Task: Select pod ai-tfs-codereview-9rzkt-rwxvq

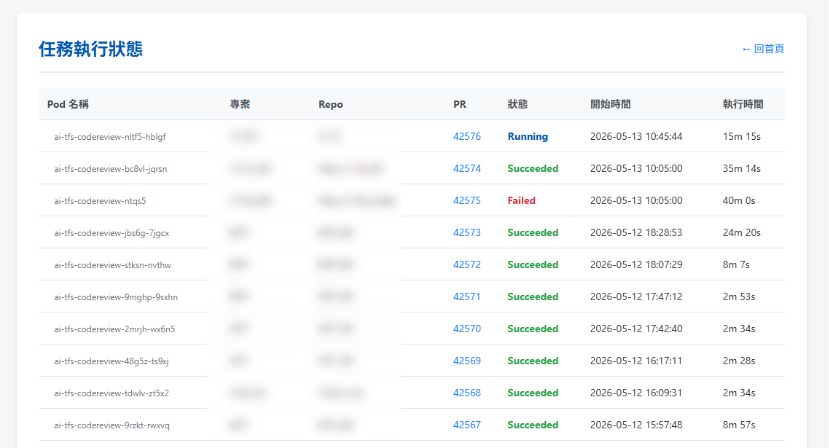Action: (x=112, y=425)
